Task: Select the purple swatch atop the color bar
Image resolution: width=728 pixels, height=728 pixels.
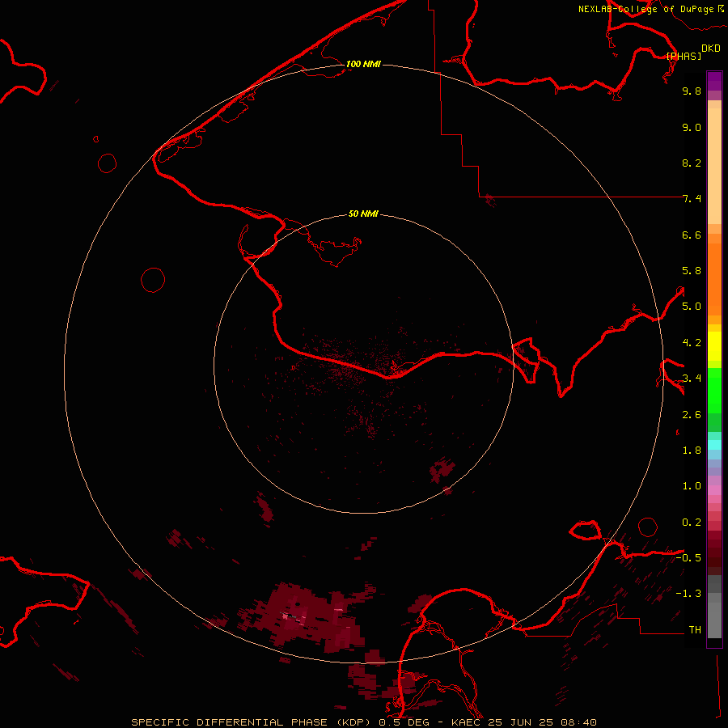Action: pos(714,81)
